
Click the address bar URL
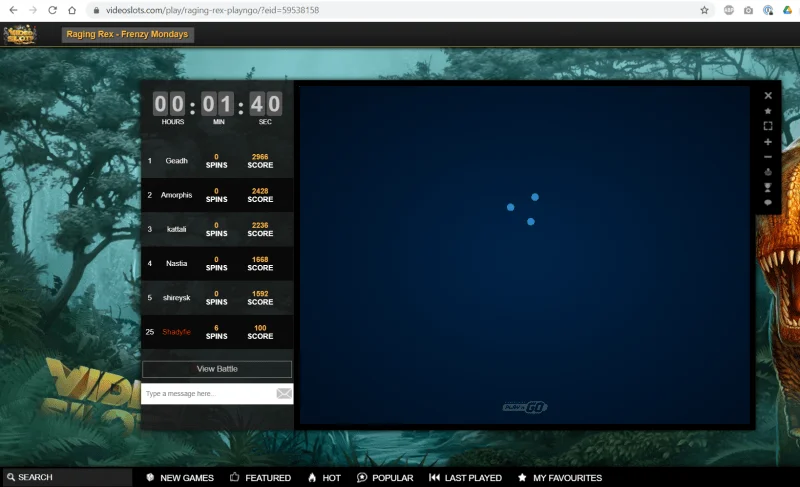click(212, 10)
